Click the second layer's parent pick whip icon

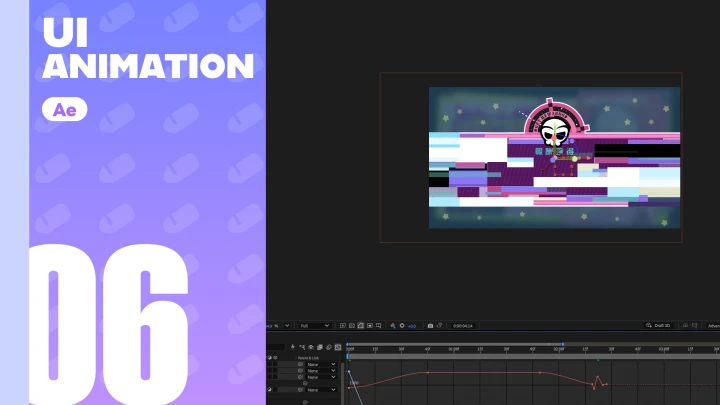pos(300,371)
